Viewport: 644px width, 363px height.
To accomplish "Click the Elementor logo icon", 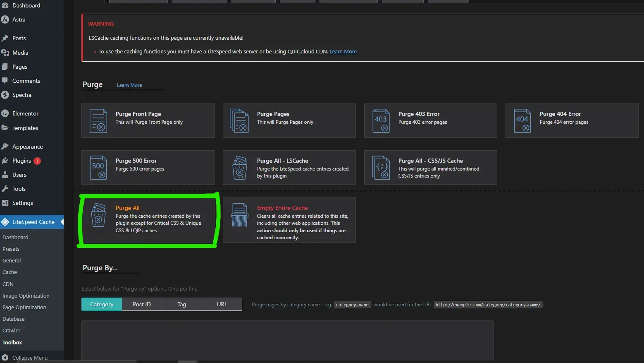I will coord(5,113).
